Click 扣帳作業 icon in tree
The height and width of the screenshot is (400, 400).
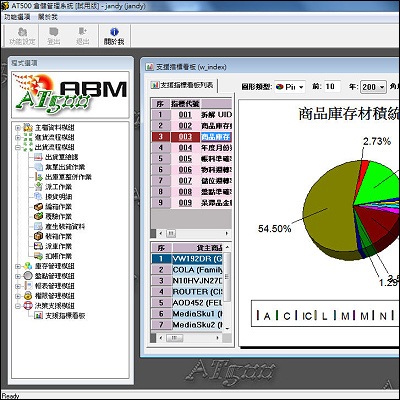(x=39, y=256)
